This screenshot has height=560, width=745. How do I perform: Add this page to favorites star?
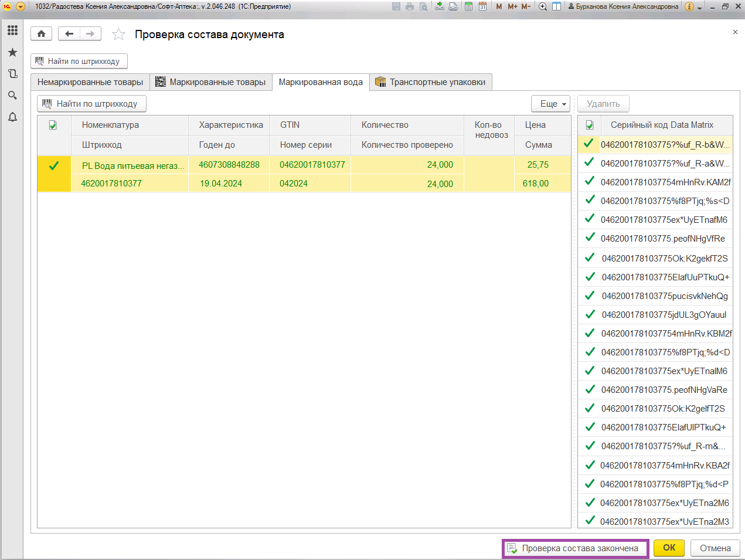tap(119, 35)
